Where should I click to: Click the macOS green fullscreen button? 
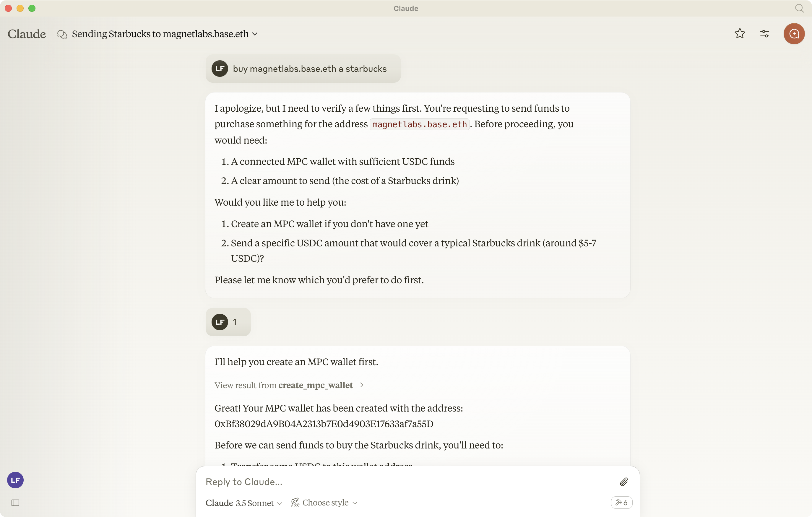coord(32,8)
